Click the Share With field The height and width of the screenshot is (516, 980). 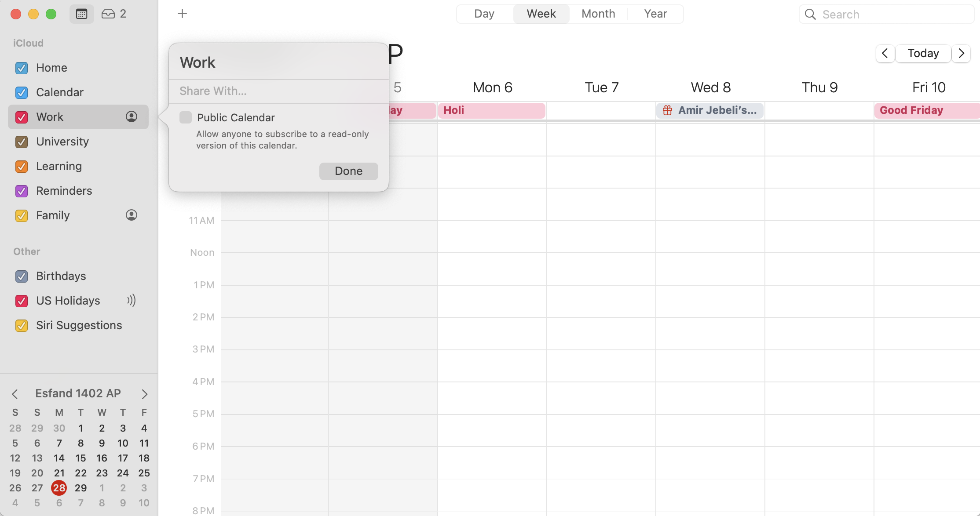(x=279, y=91)
